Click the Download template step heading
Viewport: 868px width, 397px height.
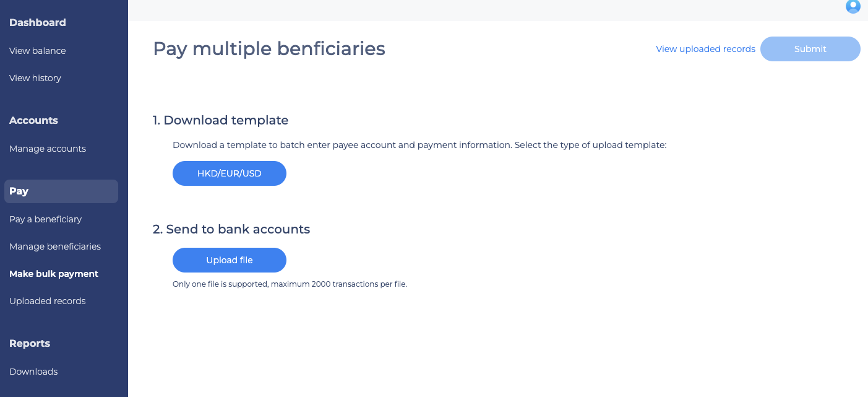click(221, 120)
